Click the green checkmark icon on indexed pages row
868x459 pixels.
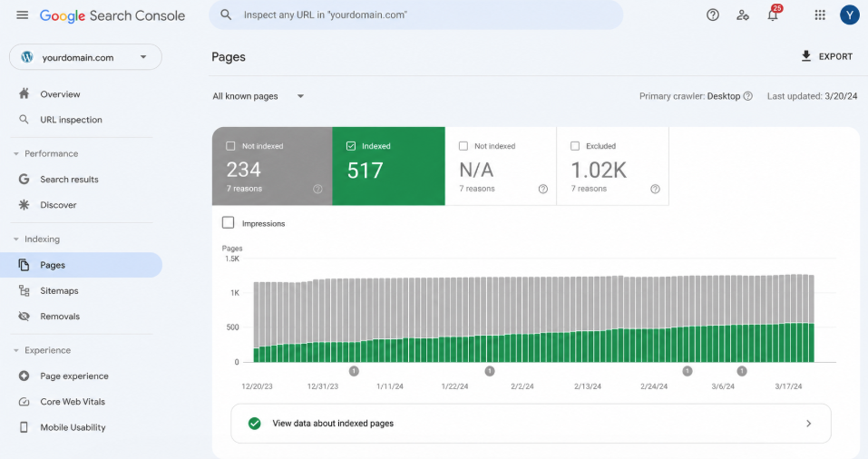(255, 424)
